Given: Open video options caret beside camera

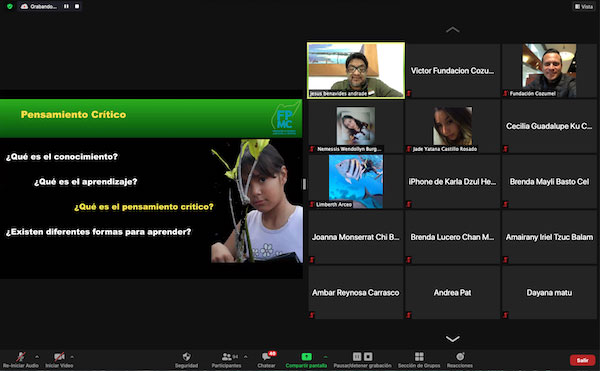Looking at the screenshot, I should [x=72, y=356].
